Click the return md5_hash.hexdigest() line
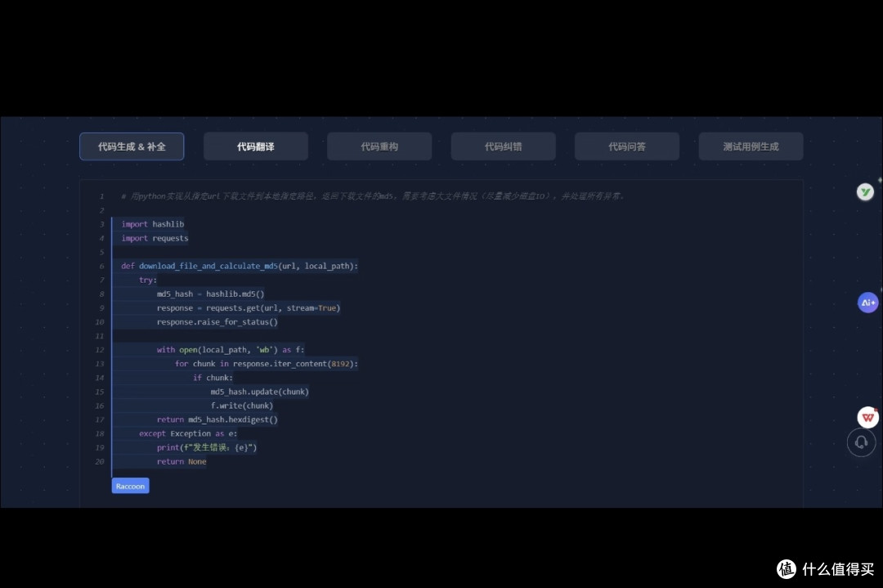 tap(217, 420)
